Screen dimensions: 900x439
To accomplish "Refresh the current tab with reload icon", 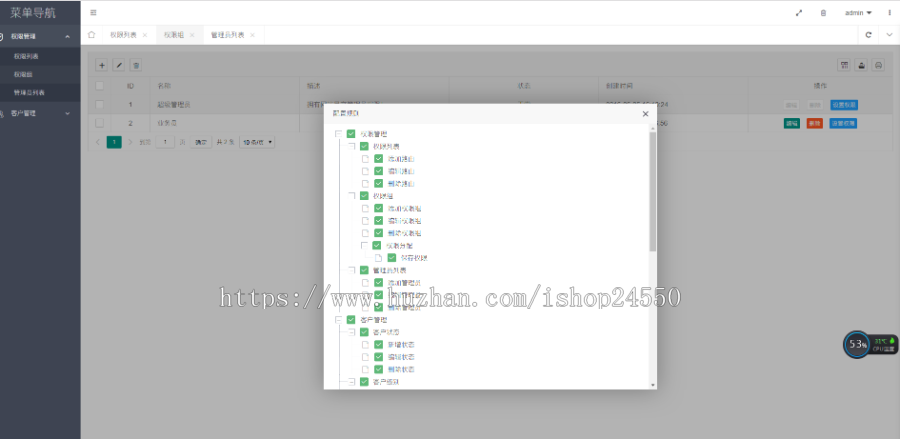I will [x=868, y=35].
